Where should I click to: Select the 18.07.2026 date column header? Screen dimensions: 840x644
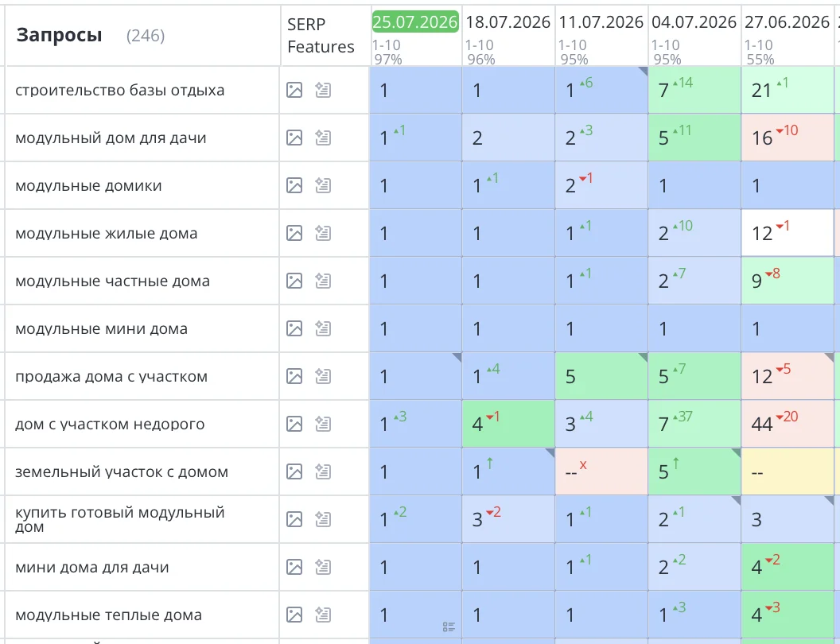click(x=507, y=22)
